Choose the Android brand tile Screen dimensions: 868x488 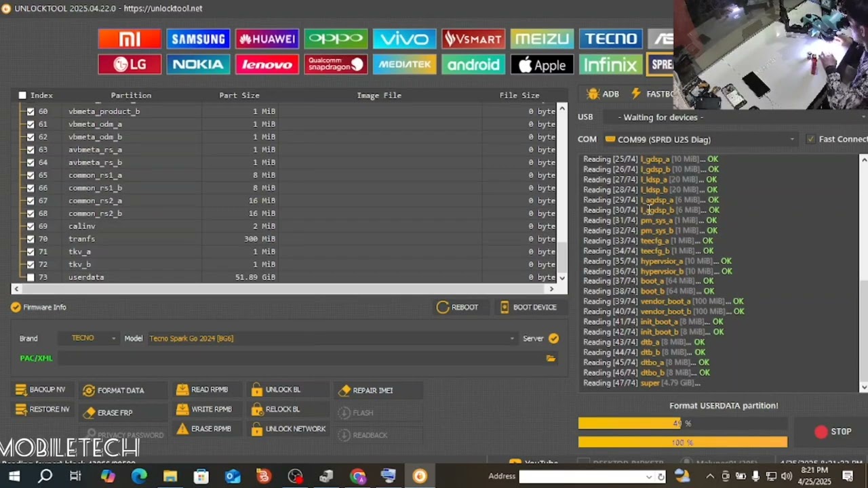point(473,64)
